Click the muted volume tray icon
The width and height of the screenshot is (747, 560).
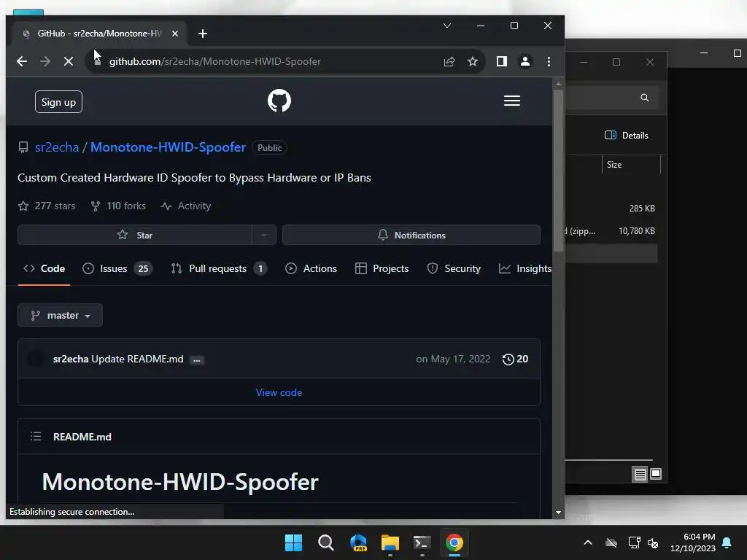point(653,542)
